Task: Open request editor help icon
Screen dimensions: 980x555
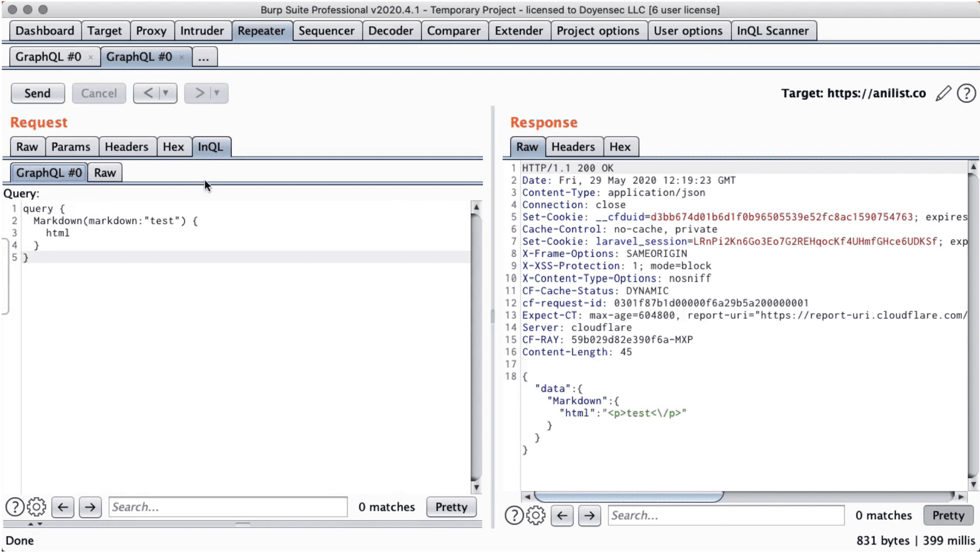Action: (15, 507)
